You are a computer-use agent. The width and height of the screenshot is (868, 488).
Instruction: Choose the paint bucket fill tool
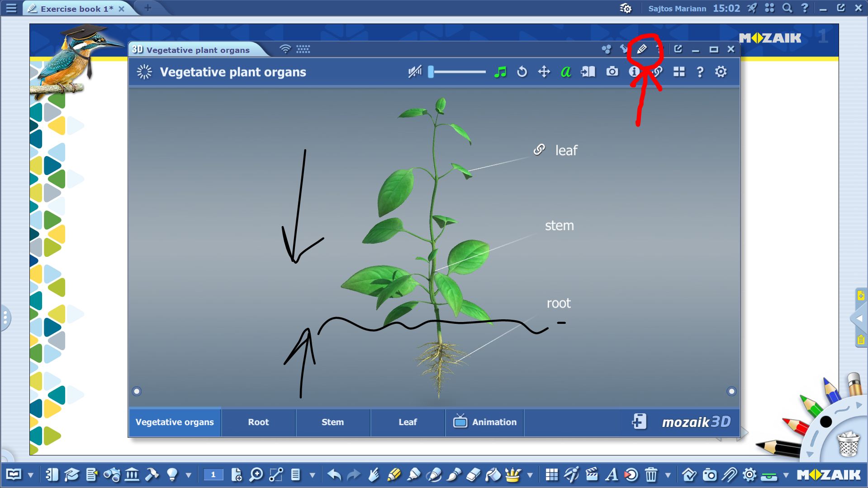493,474
